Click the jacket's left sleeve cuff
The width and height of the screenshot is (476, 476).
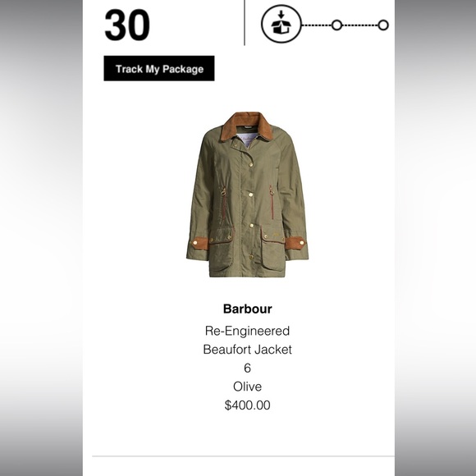199,244
